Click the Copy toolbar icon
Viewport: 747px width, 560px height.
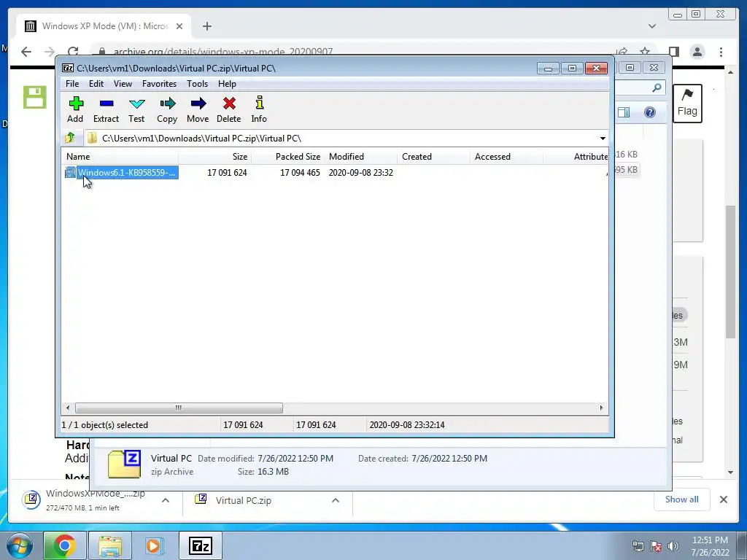[x=167, y=110]
